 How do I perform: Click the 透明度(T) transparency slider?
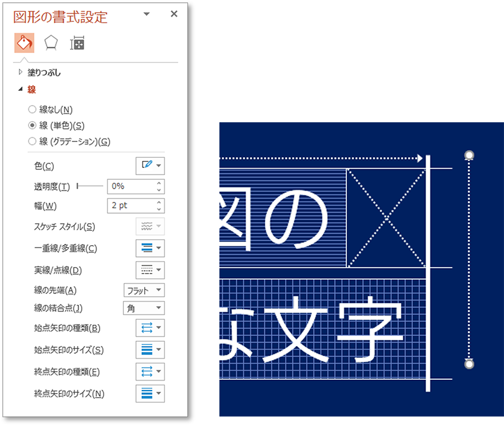click(x=90, y=186)
